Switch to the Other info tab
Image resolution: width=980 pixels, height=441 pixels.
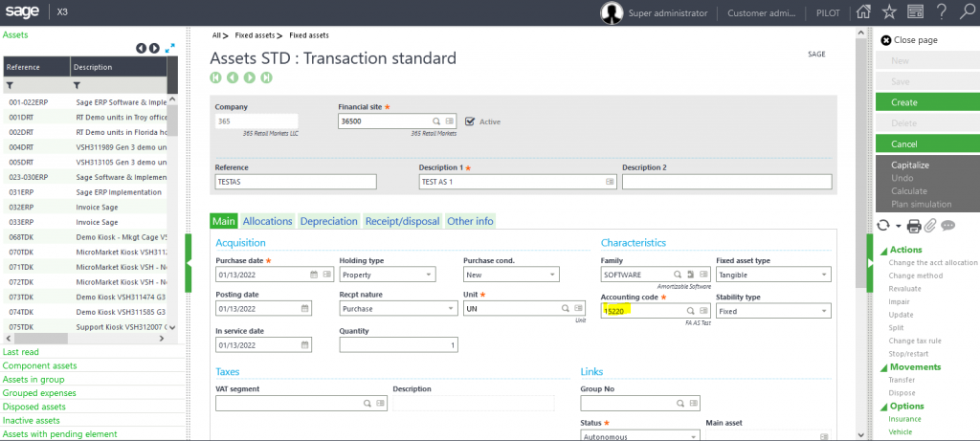(x=470, y=221)
